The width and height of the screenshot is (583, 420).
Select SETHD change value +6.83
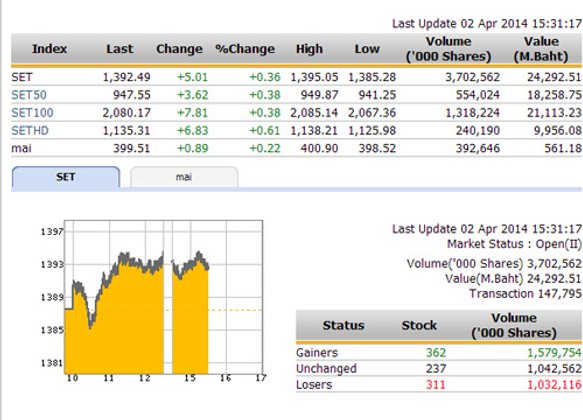tap(193, 130)
